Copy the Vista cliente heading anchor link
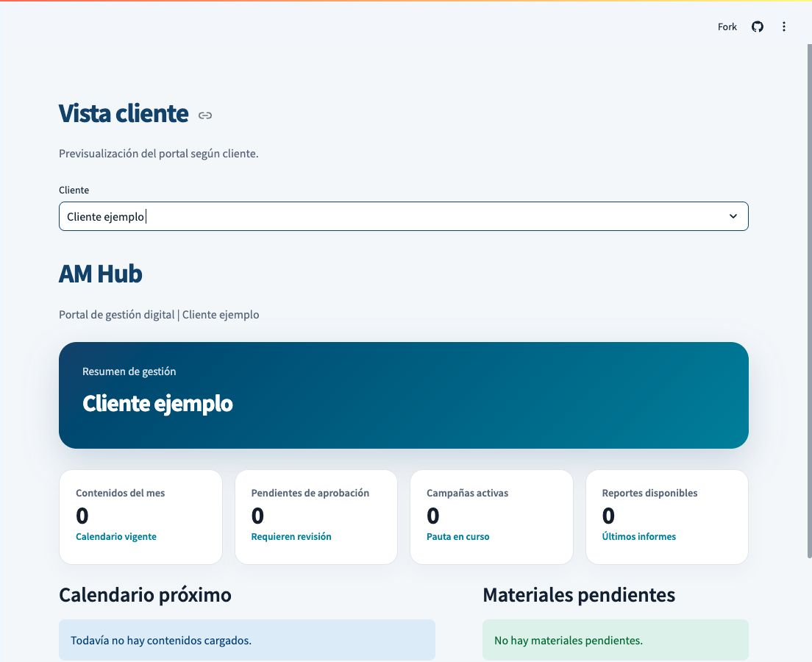Screen dimensions: 812x662 205,115
